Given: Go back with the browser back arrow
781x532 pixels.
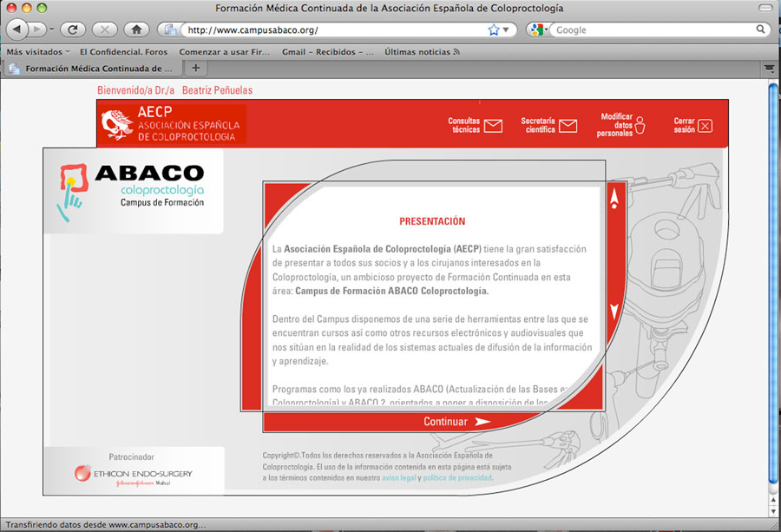Looking at the screenshot, I should coord(16,30).
